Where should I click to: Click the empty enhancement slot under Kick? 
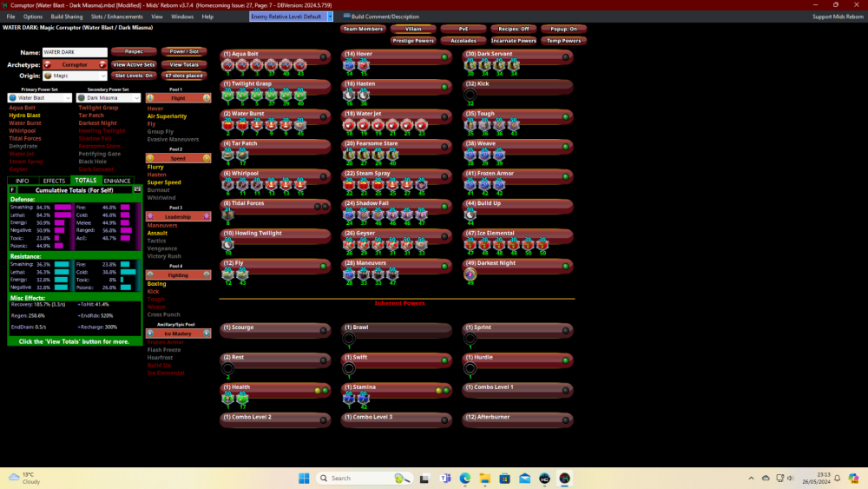click(x=470, y=94)
